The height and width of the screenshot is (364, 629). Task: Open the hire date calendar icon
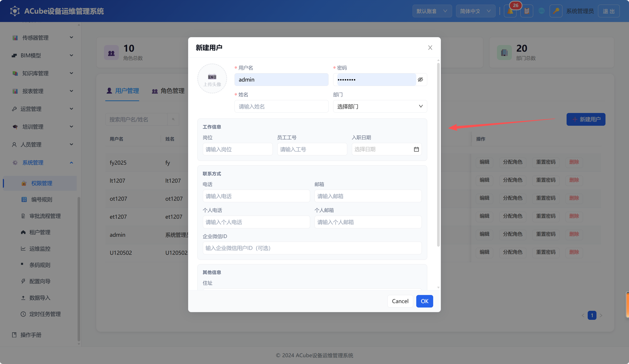point(416,149)
